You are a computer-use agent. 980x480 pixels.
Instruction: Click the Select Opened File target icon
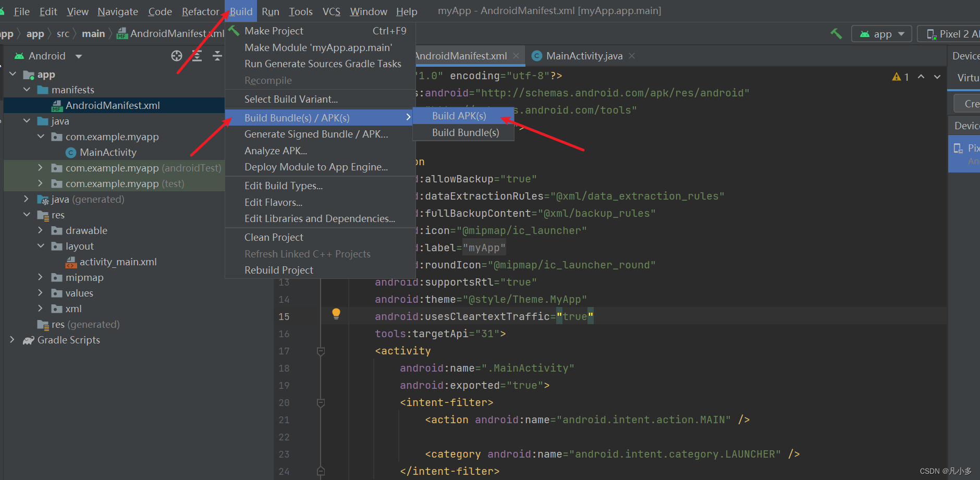tap(177, 56)
